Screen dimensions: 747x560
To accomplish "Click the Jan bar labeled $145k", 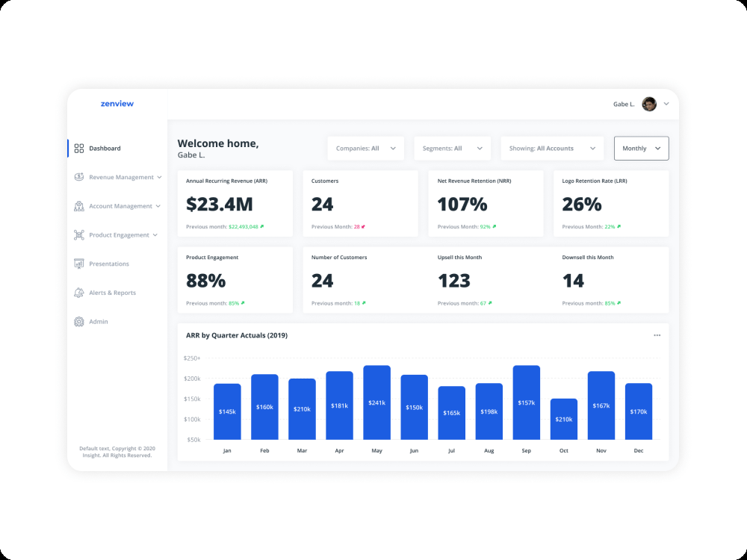I will (227, 412).
